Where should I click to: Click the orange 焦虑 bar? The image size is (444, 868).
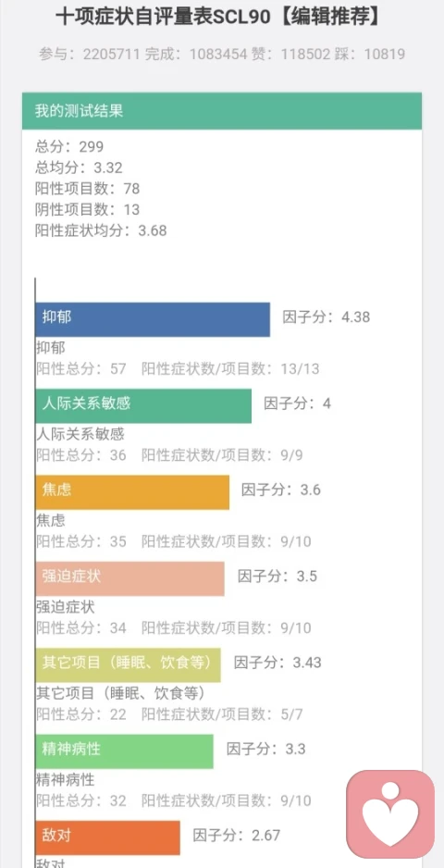132,492
